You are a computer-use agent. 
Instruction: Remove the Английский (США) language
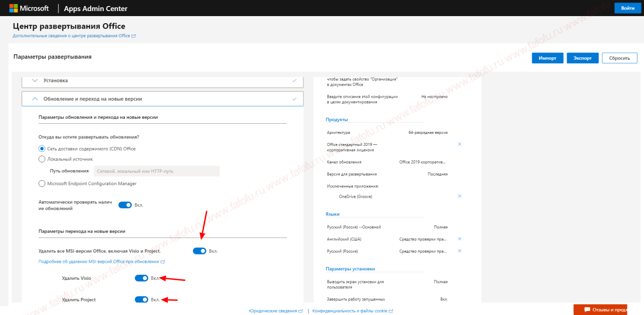(x=459, y=239)
